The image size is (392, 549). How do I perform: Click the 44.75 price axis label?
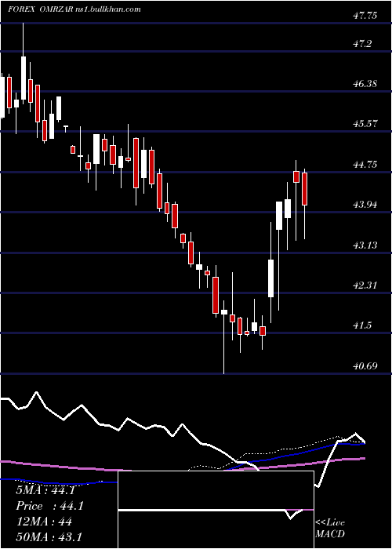(365, 164)
